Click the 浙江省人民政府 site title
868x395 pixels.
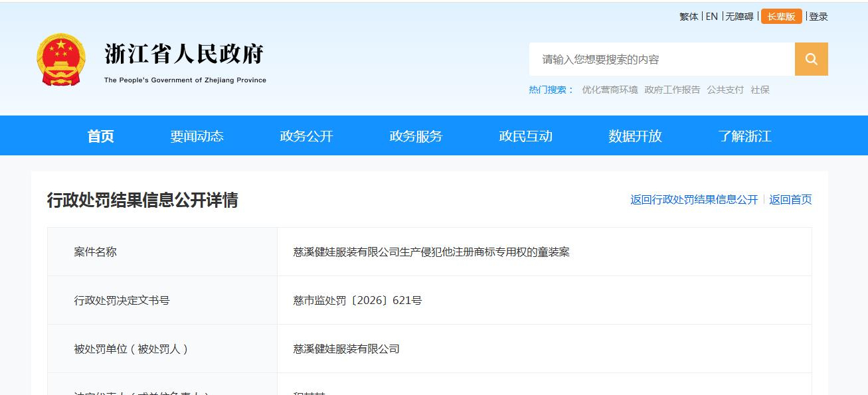click(185, 54)
